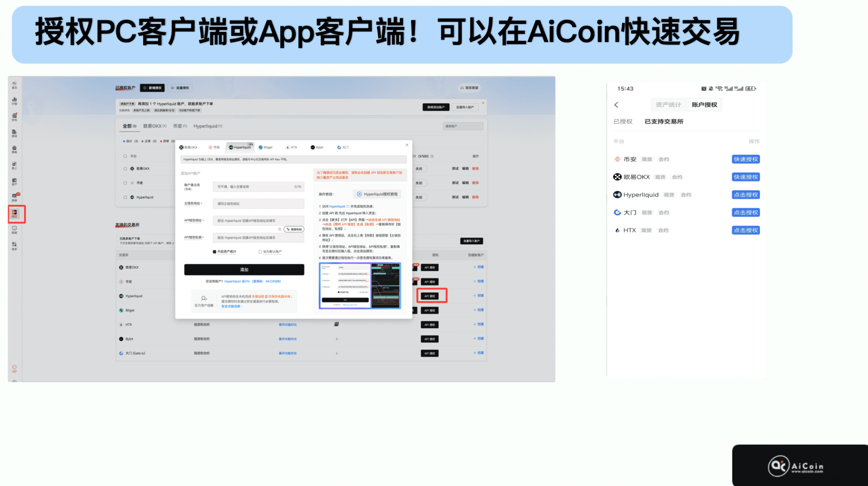Click the Hyperliquid logo in the mobile list

(x=617, y=194)
